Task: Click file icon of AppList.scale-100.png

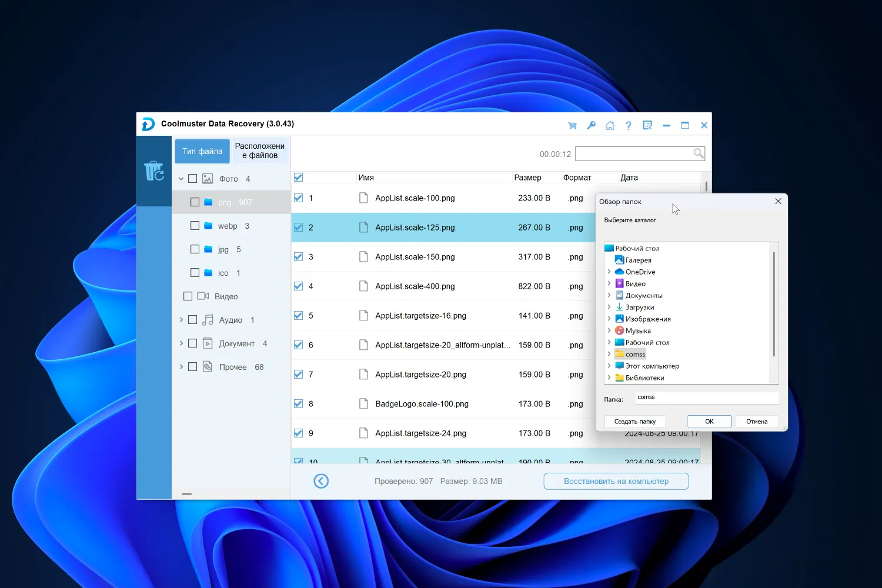Action: (364, 198)
